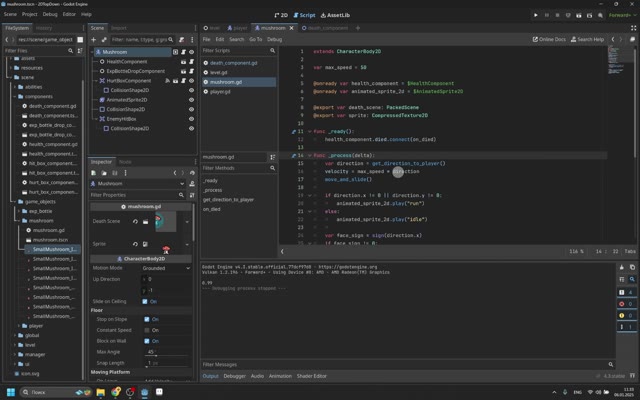The image size is (640, 400).
Task: Switch to the Debugger bottom tab
Action: [235, 376]
